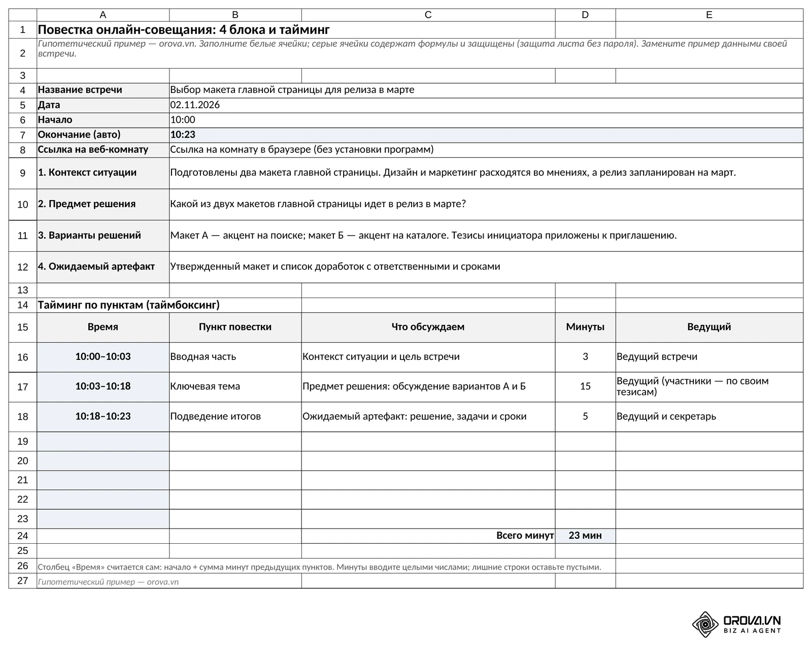The width and height of the screenshot is (812, 658).
Task: Select the 'Тайминг по пунктам (таймбоксинг)' heading
Action: click(129, 305)
